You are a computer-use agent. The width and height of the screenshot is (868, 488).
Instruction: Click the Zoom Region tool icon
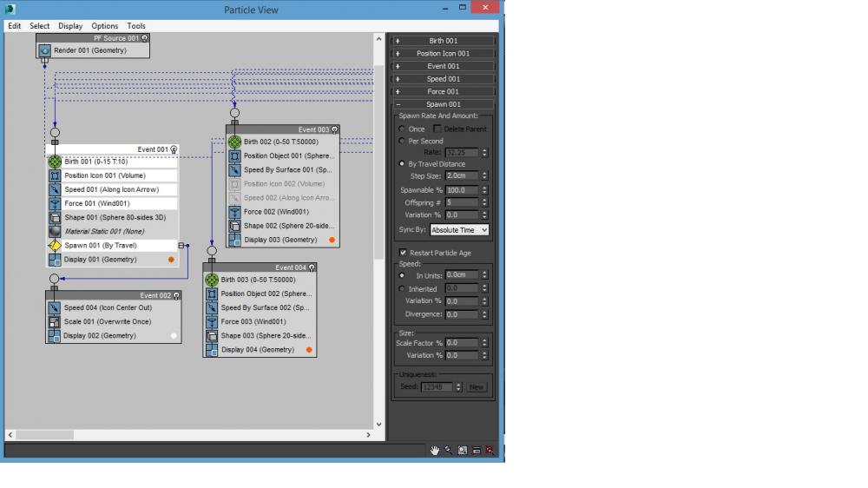pyautogui.click(x=463, y=451)
